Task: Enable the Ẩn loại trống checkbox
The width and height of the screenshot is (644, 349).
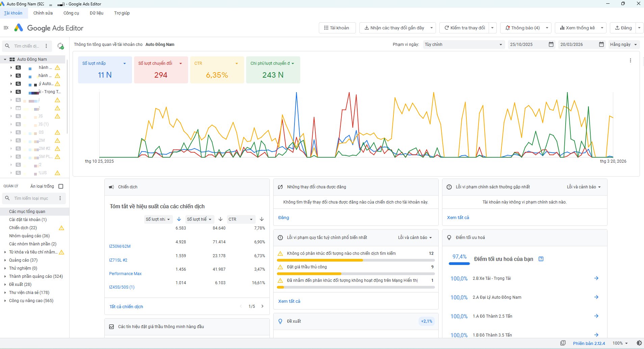Action: pos(61,186)
